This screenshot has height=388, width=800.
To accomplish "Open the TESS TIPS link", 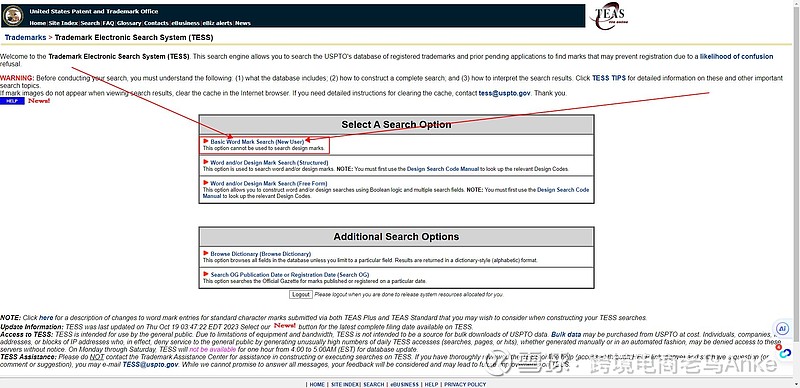I will coord(609,79).
